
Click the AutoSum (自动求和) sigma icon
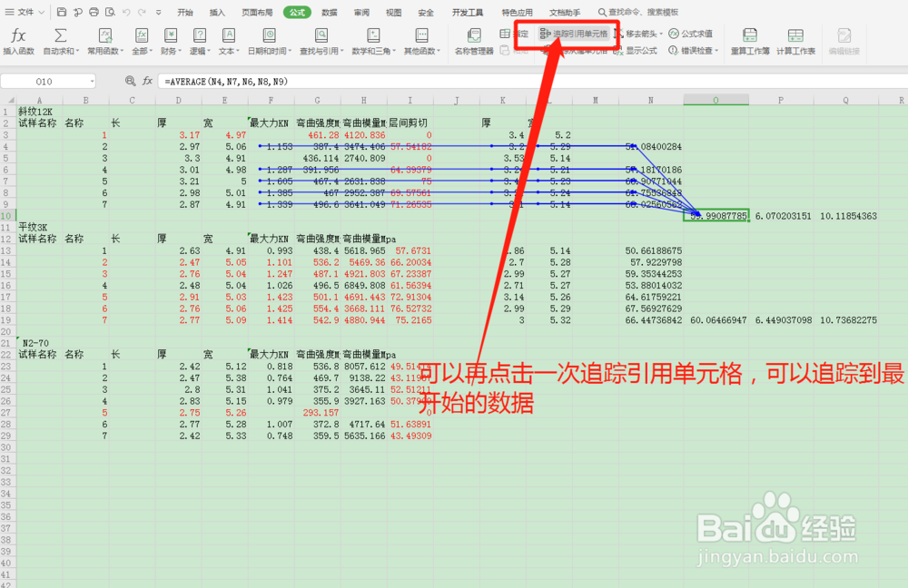point(60,36)
